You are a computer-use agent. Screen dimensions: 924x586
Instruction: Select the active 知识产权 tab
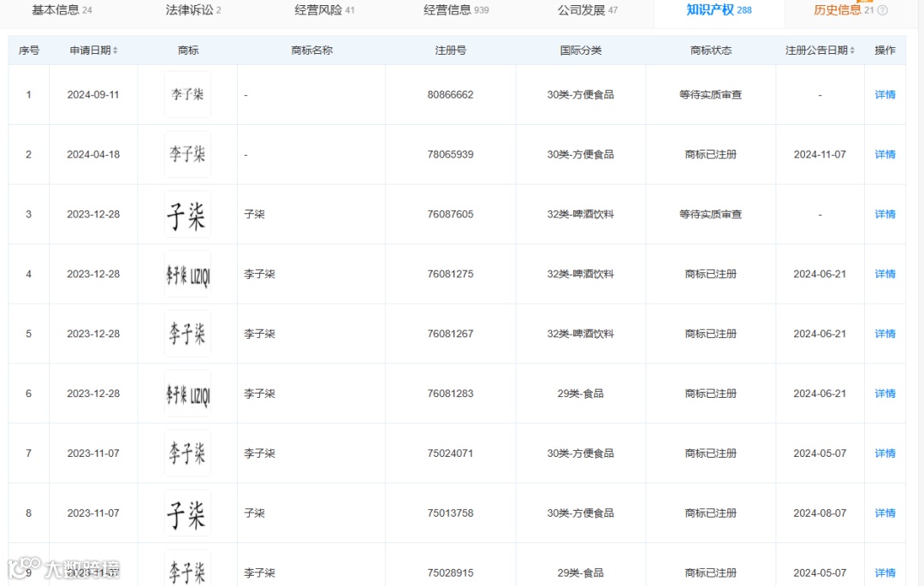click(711, 9)
